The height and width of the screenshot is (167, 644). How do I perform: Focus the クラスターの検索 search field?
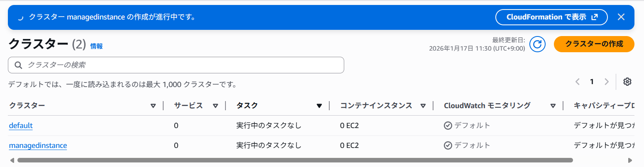(x=183, y=65)
